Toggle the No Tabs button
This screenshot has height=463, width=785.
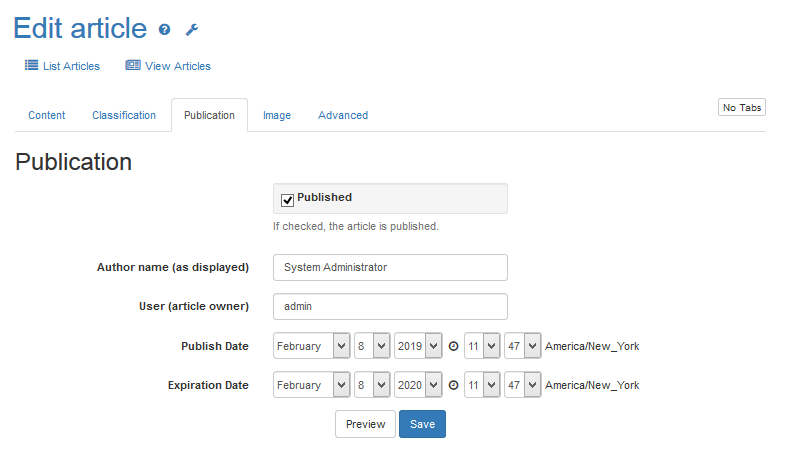click(742, 107)
